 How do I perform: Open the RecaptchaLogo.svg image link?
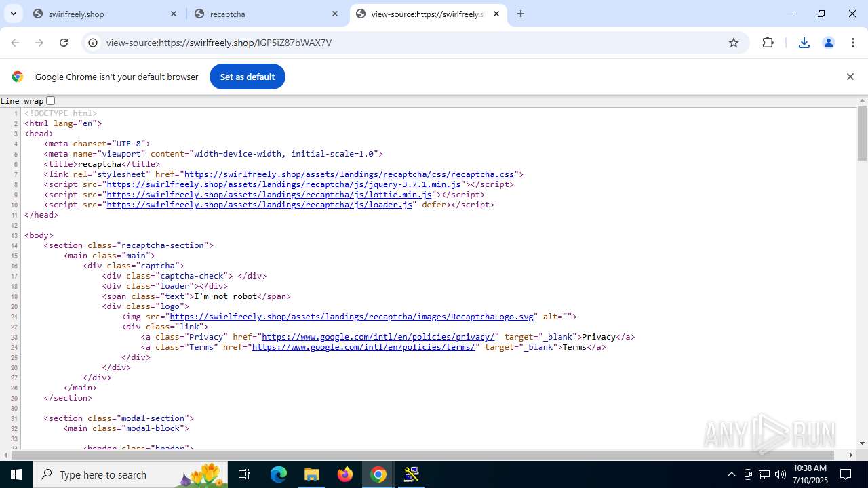pyautogui.click(x=352, y=317)
